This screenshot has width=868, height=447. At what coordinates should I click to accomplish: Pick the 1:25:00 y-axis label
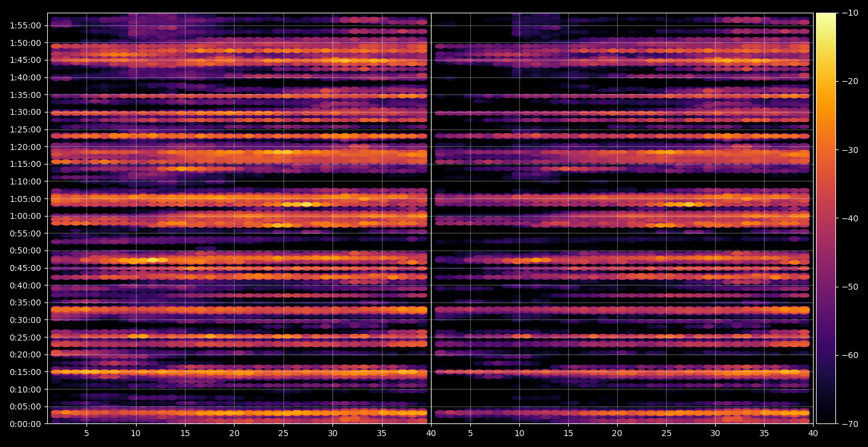(x=25, y=129)
